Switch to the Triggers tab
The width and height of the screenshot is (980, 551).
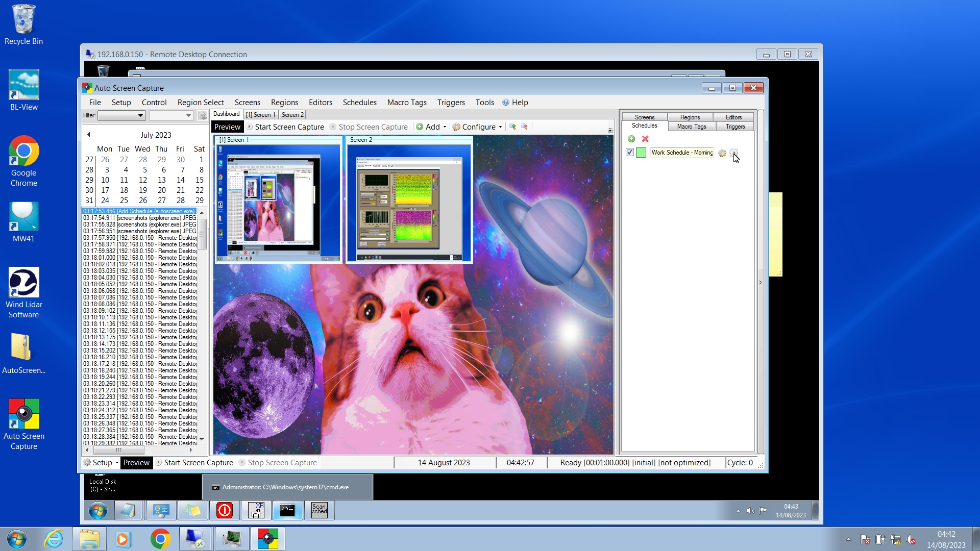coord(735,127)
